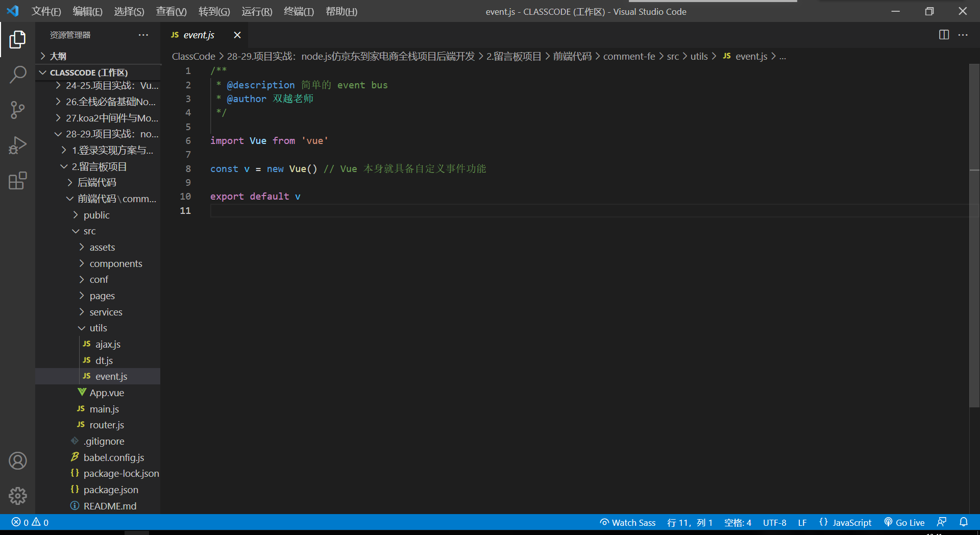This screenshot has height=535, width=980.
Task: Open the Run and Debug view
Action: pos(17,145)
